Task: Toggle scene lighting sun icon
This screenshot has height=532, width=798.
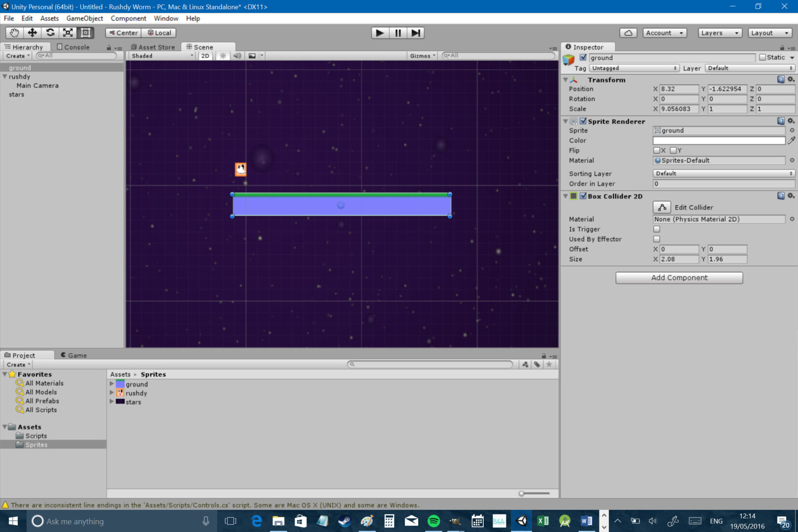Action: 223,56
